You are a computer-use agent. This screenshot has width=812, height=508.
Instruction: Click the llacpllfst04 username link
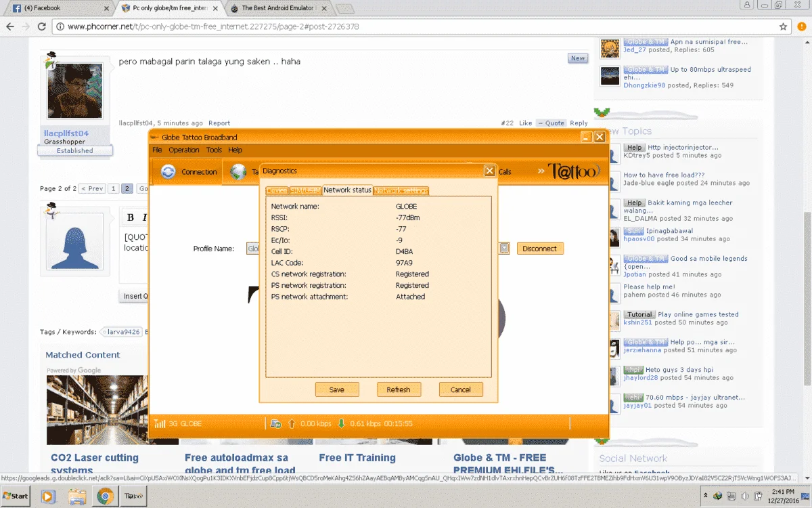click(66, 133)
